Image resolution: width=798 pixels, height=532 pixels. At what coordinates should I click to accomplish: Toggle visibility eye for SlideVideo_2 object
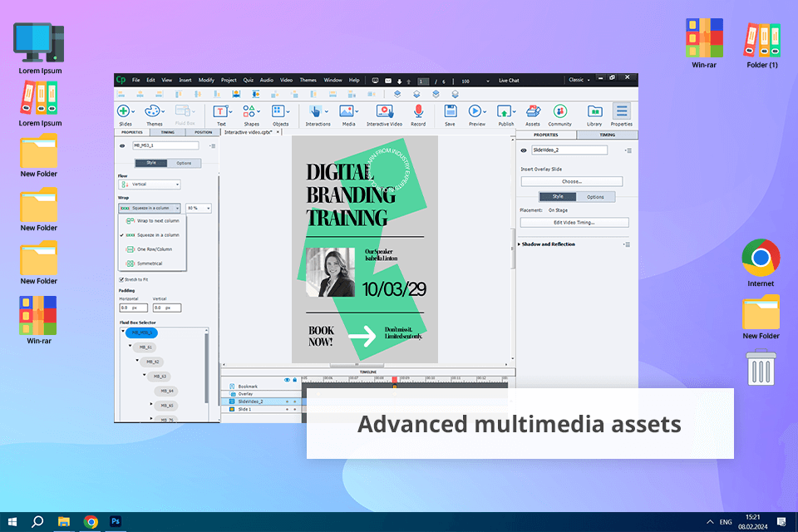[524, 150]
